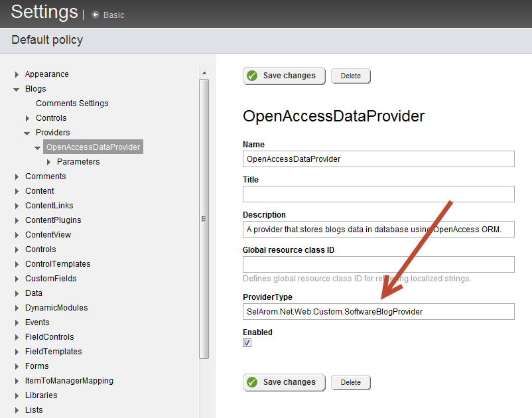Click the bottom Delete button
The height and width of the screenshot is (418, 532).
(350, 382)
